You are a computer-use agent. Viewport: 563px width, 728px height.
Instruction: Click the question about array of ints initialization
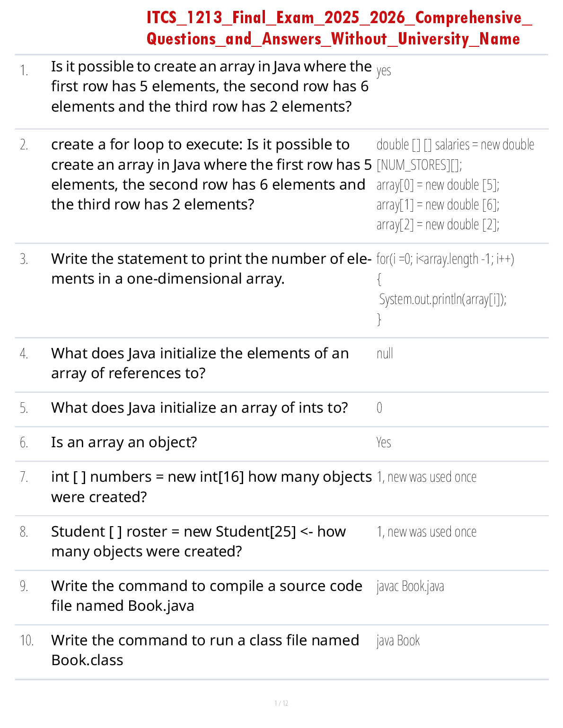[199, 407]
